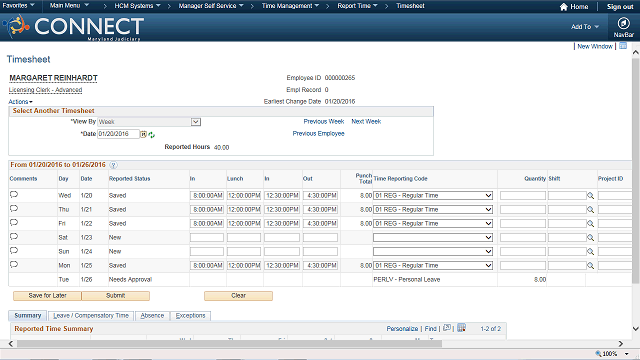The height and width of the screenshot is (360, 640).
Task: Click the In time field for Sat 1/23
Action: coord(207,238)
